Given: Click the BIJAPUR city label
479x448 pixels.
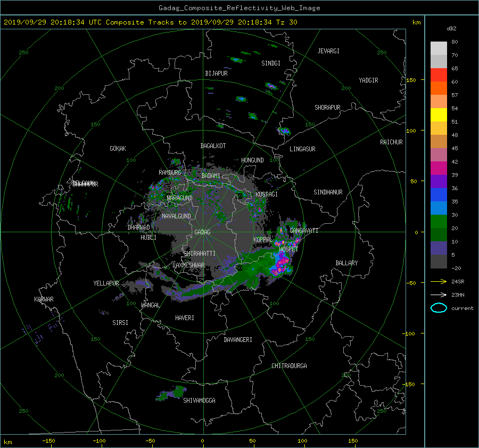Looking at the screenshot, I should [216, 74].
